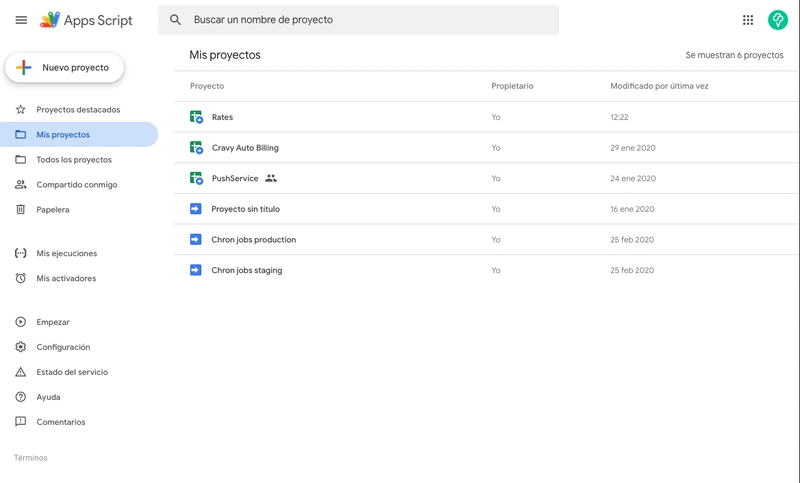Click the Proyecto column header
The image size is (800, 483).
coord(207,86)
